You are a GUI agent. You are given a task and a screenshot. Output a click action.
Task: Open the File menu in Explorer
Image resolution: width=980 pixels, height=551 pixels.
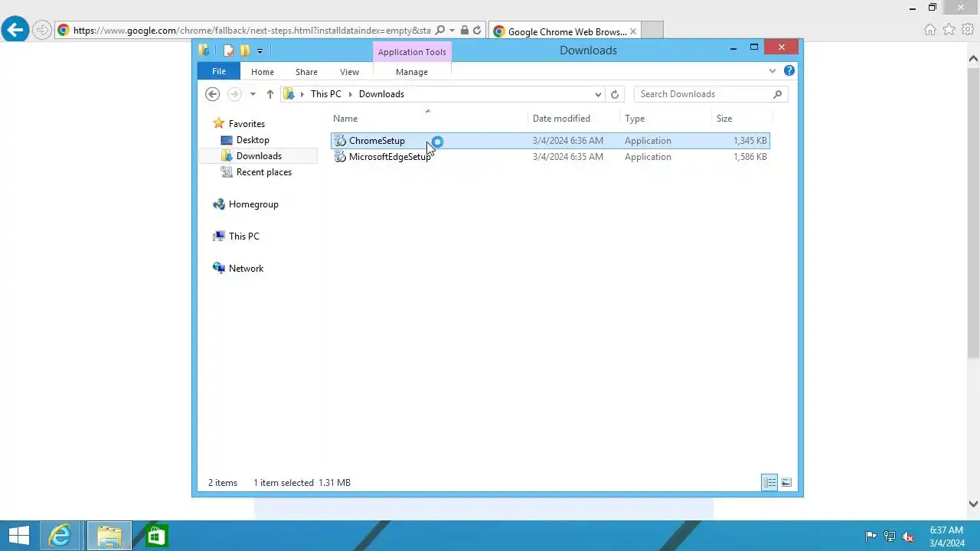(219, 71)
